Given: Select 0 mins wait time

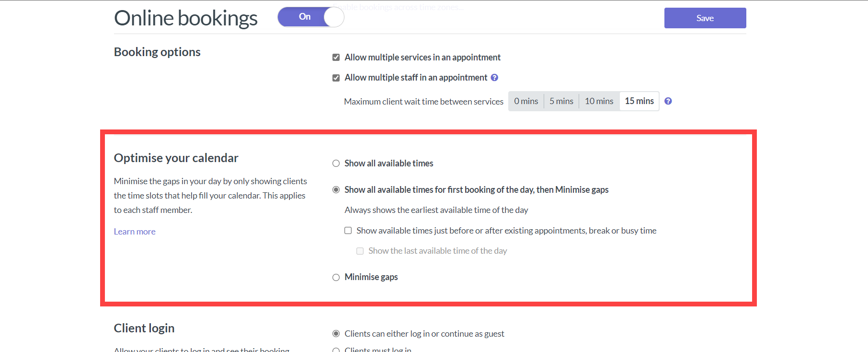Looking at the screenshot, I should pyautogui.click(x=526, y=101).
